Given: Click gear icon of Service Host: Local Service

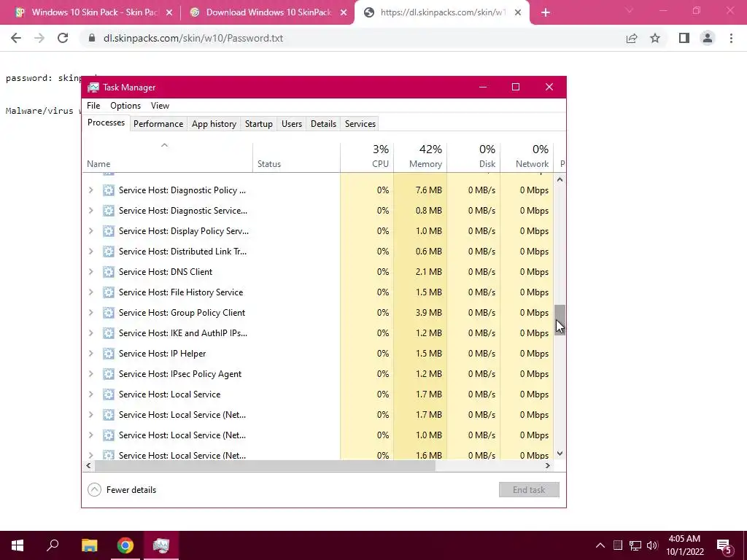Looking at the screenshot, I should coord(109,394).
